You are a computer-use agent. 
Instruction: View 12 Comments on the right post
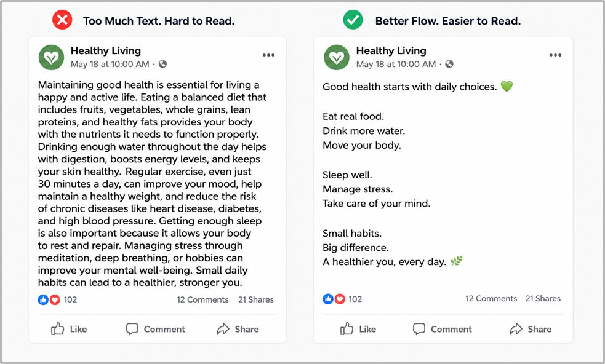point(491,298)
